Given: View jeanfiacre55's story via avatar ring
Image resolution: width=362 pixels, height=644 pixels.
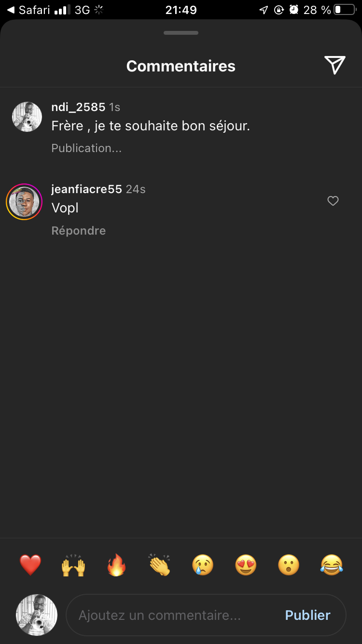Looking at the screenshot, I should click(24, 202).
